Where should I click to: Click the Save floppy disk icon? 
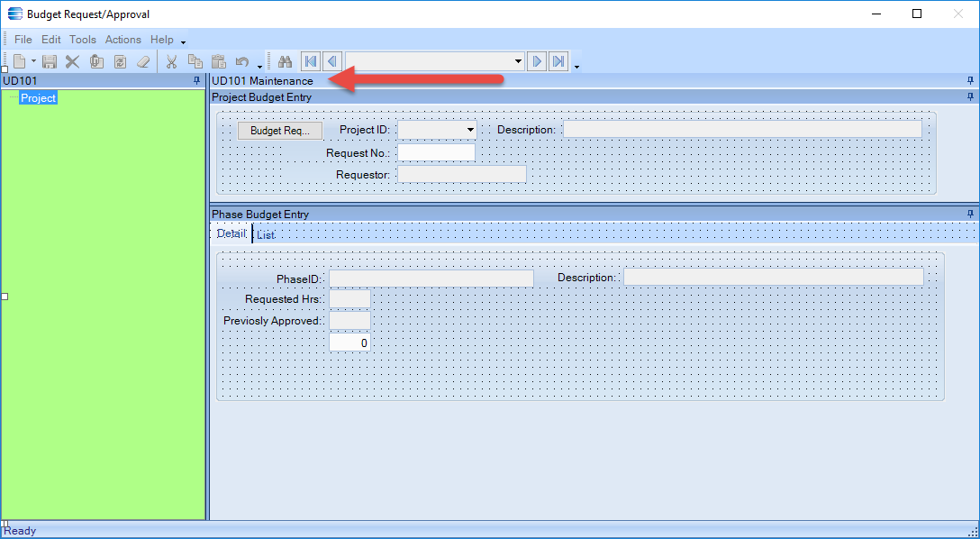coord(50,61)
